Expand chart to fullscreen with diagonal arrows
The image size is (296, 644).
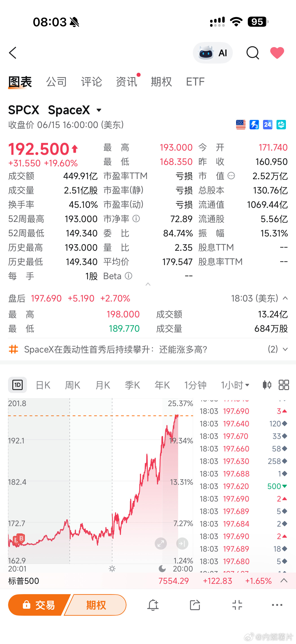161,543
